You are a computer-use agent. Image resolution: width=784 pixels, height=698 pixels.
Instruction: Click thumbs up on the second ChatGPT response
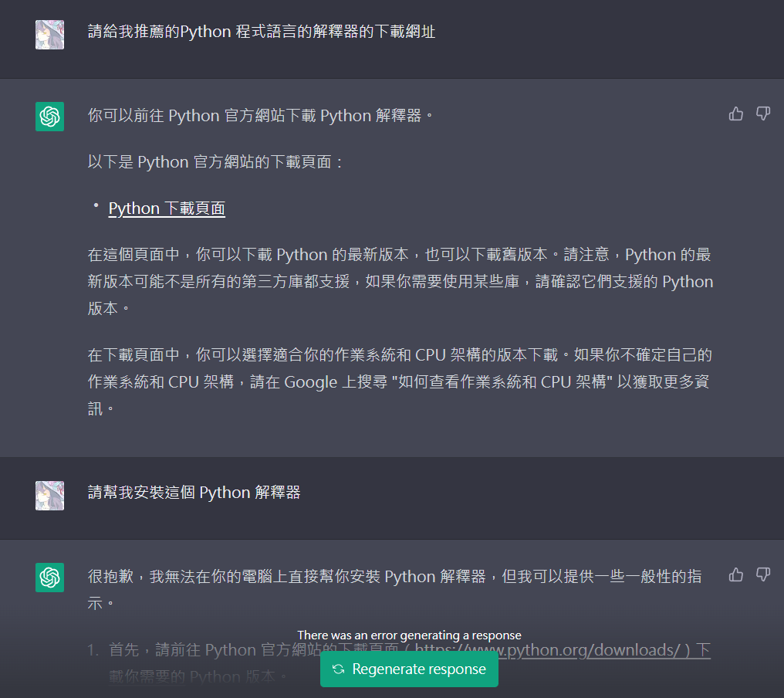(x=735, y=575)
